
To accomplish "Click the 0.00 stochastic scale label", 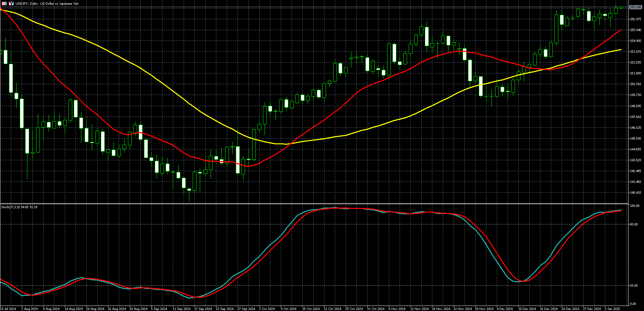I will pos(633,304).
